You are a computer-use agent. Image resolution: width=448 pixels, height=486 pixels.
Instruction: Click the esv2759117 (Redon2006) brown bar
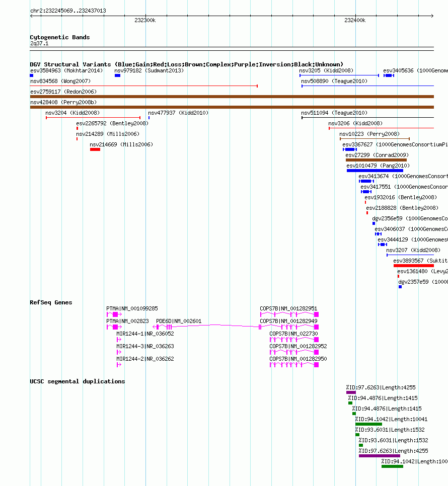(232, 97)
